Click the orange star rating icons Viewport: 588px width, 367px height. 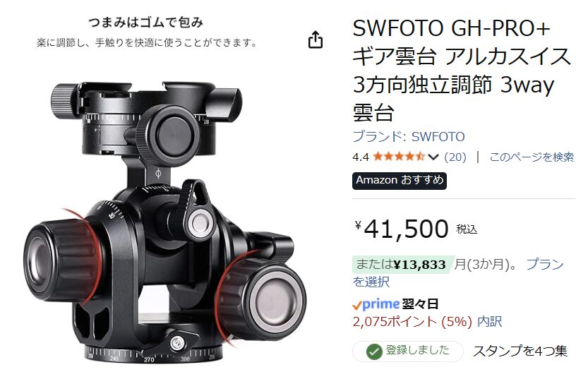pos(399,156)
